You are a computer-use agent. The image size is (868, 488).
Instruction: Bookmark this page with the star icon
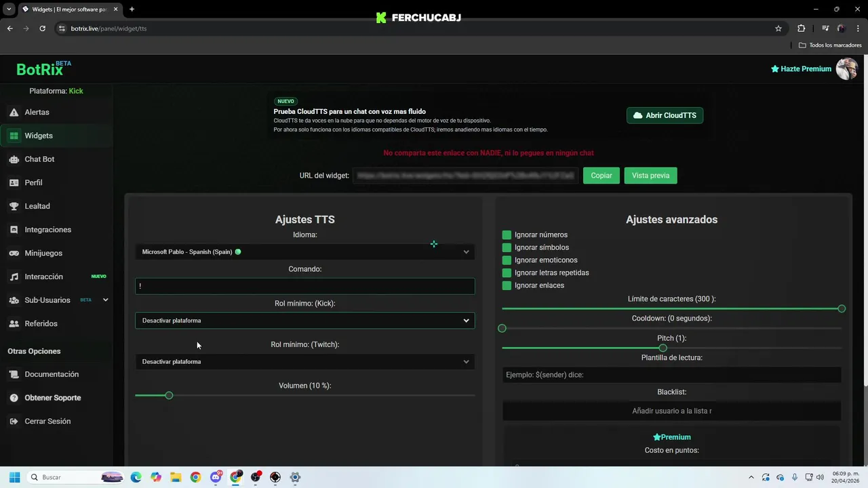point(778,28)
